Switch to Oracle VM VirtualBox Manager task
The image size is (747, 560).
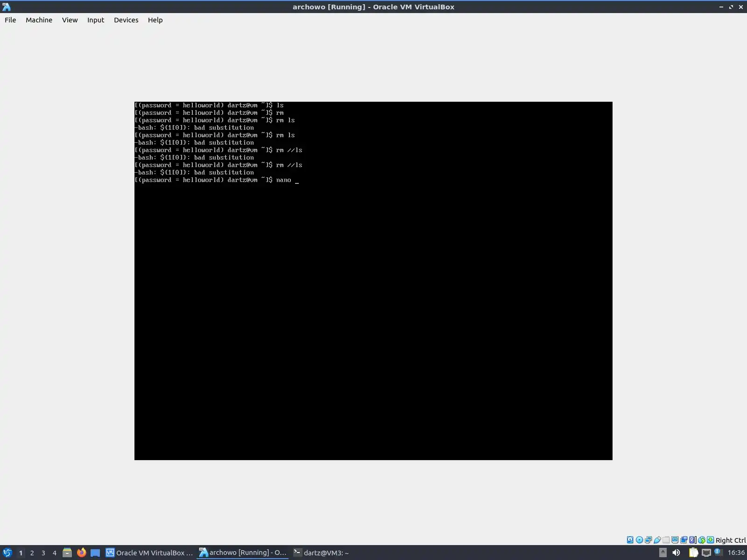149,553
